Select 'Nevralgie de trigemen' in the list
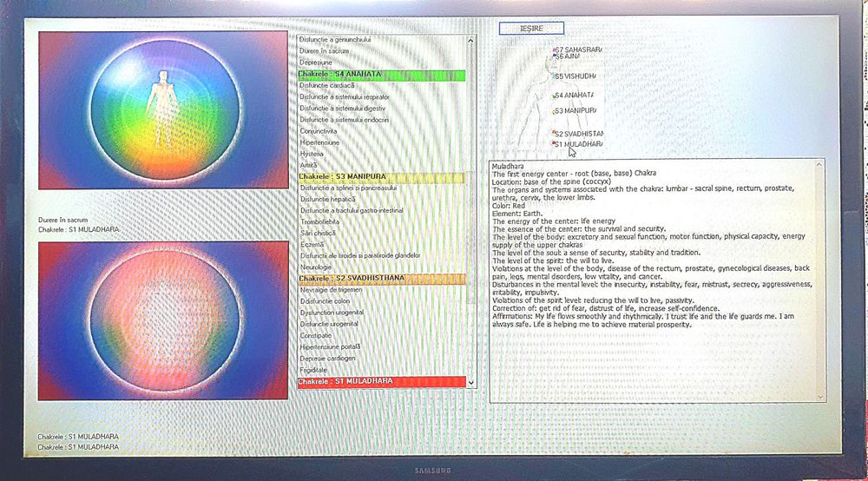The width and height of the screenshot is (868, 481). (331, 289)
